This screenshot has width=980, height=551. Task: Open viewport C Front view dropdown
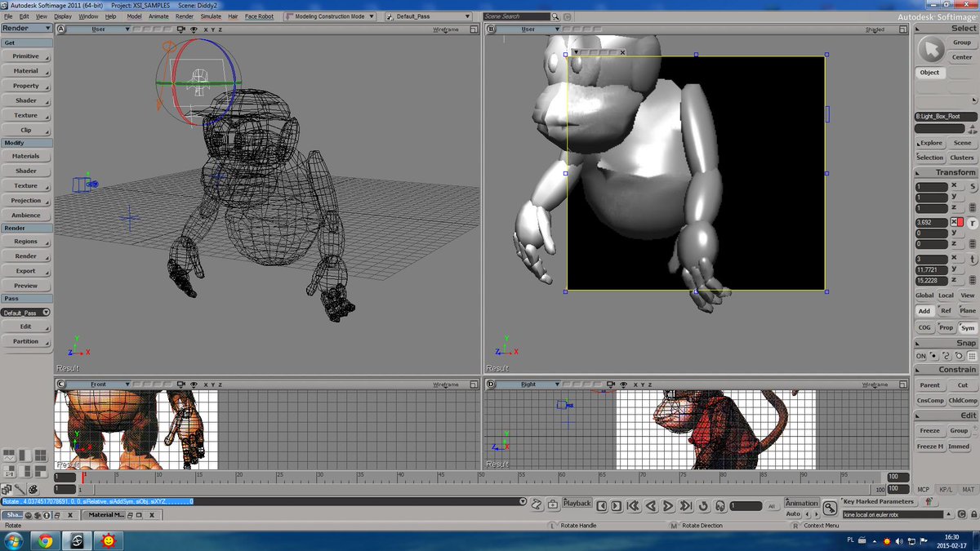tap(98, 384)
